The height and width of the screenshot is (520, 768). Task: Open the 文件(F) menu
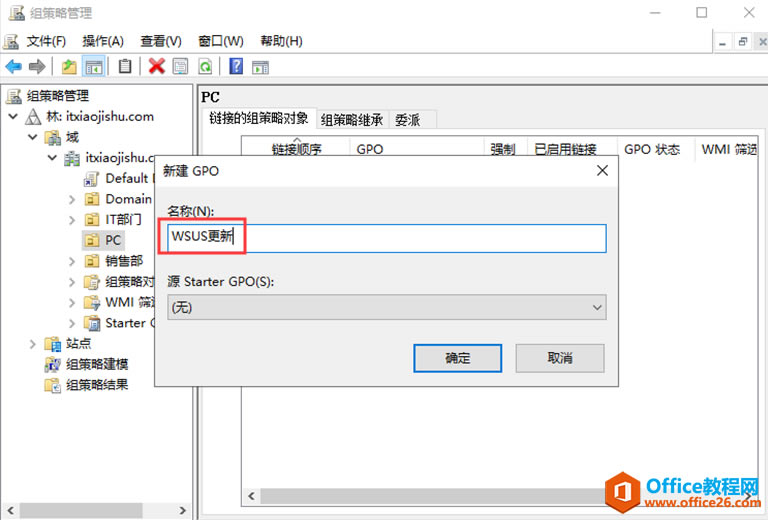pos(47,41)
